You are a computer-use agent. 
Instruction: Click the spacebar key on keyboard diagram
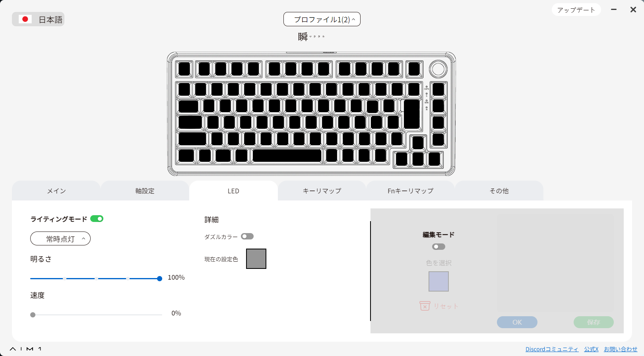pos(287,156)
